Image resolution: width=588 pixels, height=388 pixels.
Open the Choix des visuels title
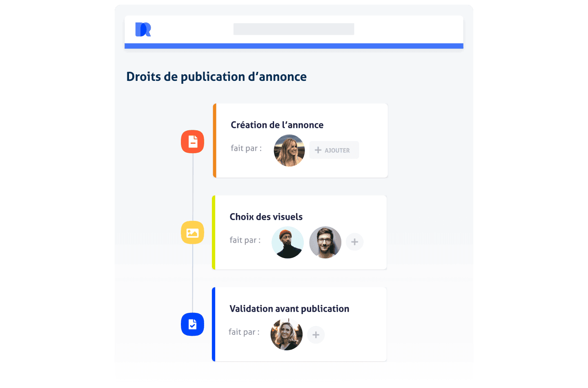266,217
